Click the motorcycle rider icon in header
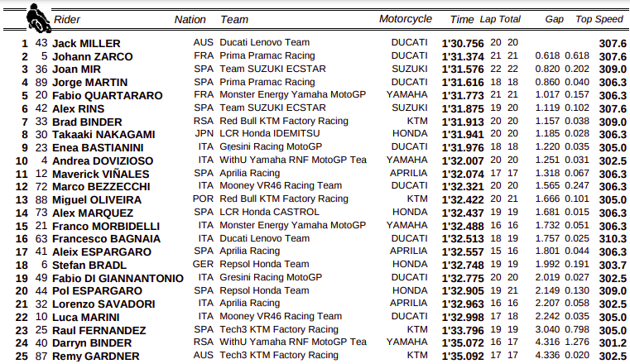This screenshot has width=630, height=364. (x=37, y=17)
